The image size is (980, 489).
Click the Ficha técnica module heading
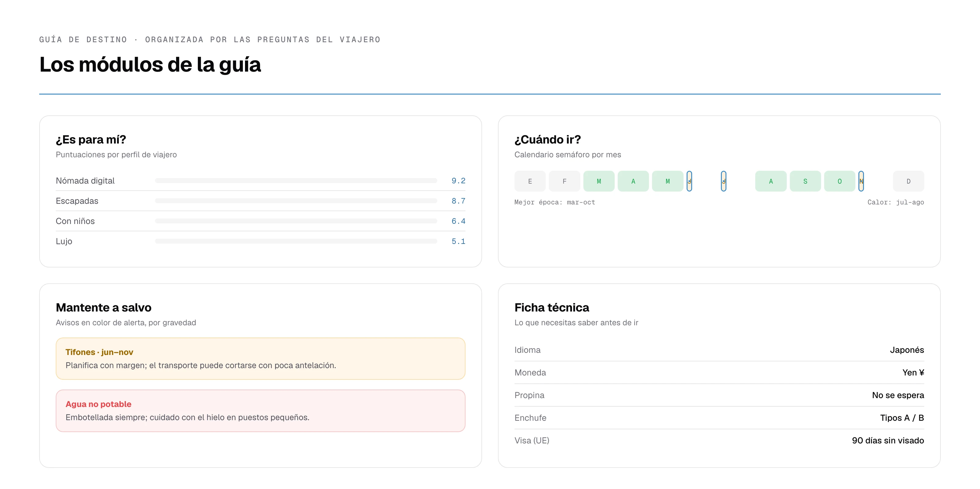pyautogui.click(x=552, y=307)
